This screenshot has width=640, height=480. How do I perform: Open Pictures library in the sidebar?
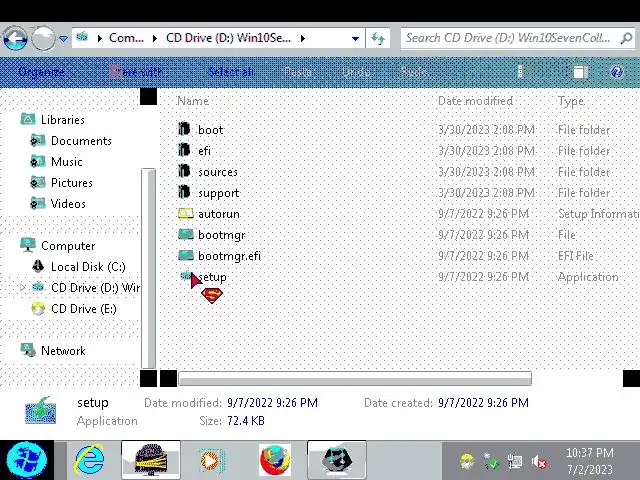(x=71, y=183)
